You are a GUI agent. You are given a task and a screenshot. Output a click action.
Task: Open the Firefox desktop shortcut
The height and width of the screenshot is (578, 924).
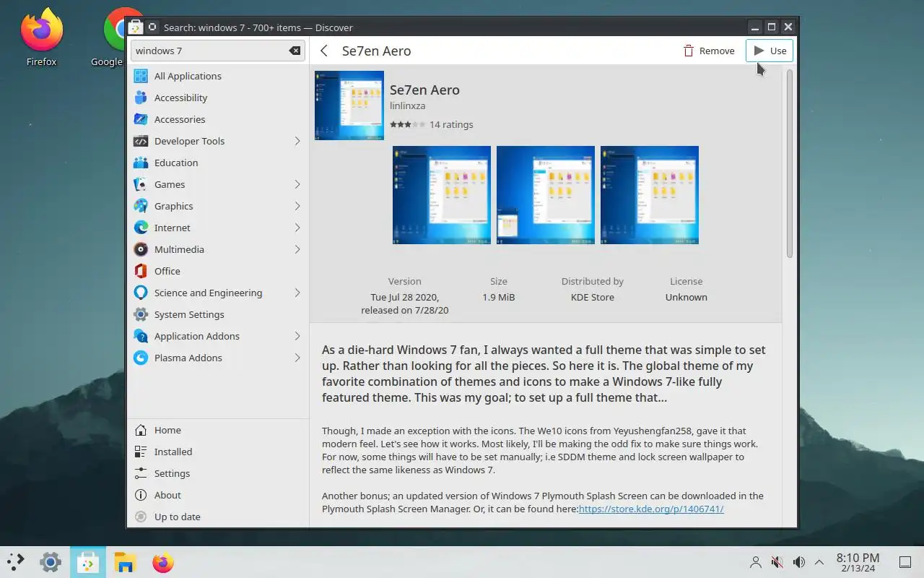[41, 36]
